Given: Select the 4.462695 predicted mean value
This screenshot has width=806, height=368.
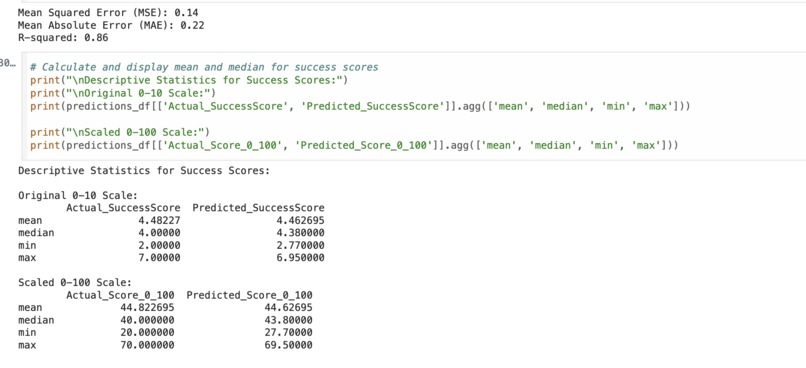Looking at the screenshot, I should click(x=301, y=220).
